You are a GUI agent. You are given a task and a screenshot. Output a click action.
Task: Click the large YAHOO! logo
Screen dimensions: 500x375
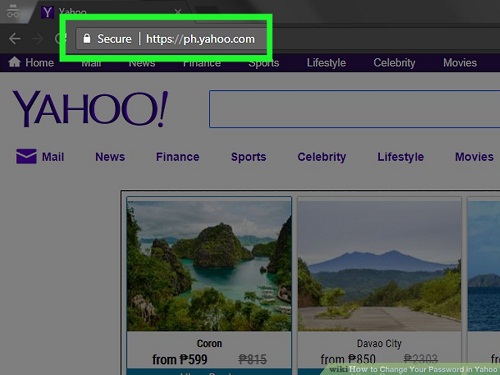90,109
